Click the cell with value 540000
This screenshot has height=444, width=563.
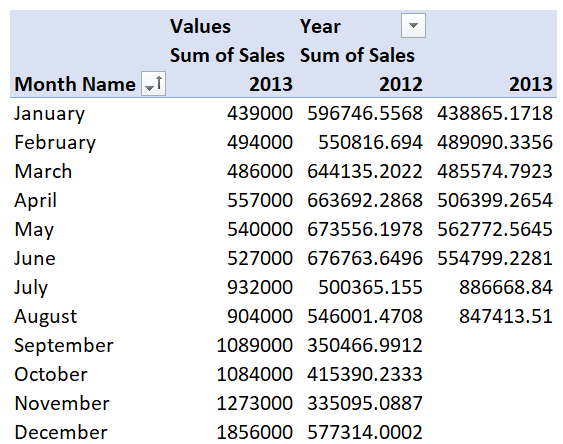pos(260,230)
